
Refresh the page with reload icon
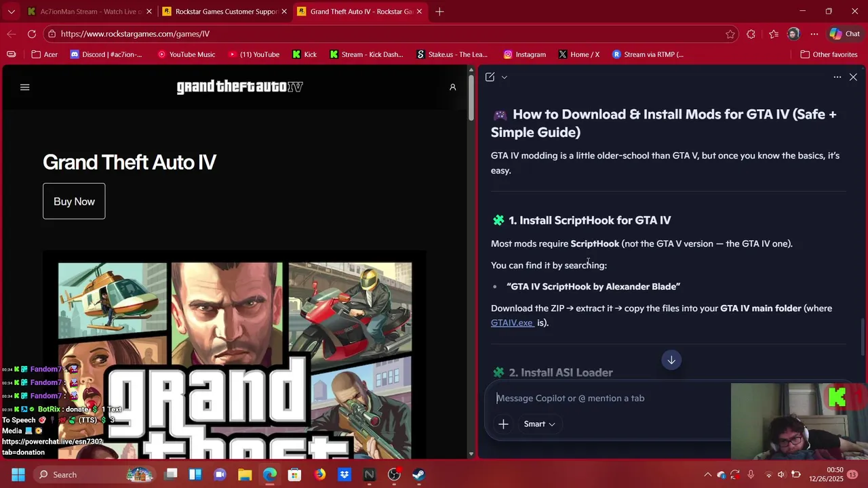tap(32, 34)
